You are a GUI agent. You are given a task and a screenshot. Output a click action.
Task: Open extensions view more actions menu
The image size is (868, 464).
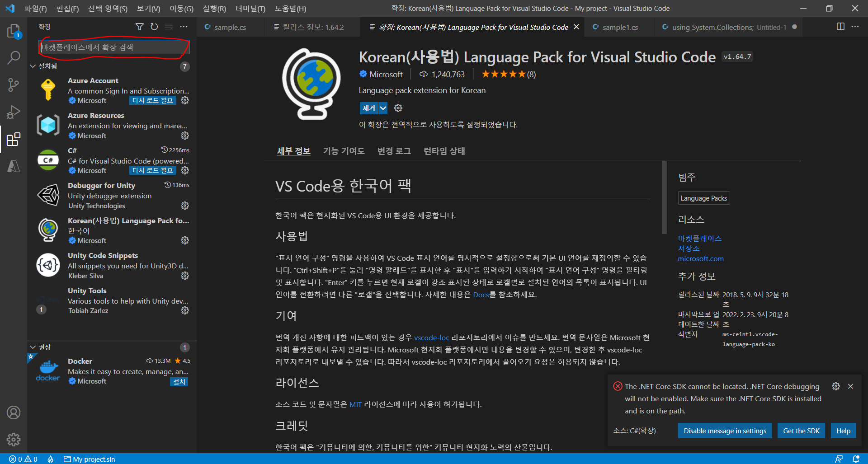click(x=184, y=27)
